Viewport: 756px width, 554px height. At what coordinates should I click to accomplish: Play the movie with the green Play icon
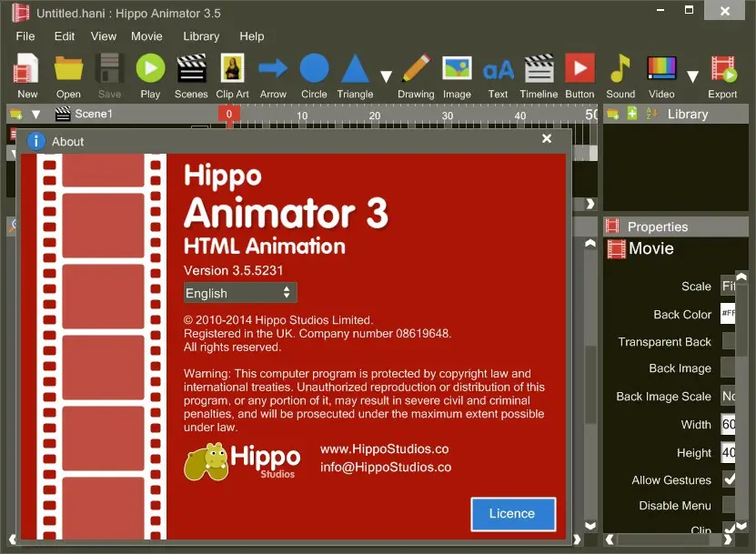150,76
